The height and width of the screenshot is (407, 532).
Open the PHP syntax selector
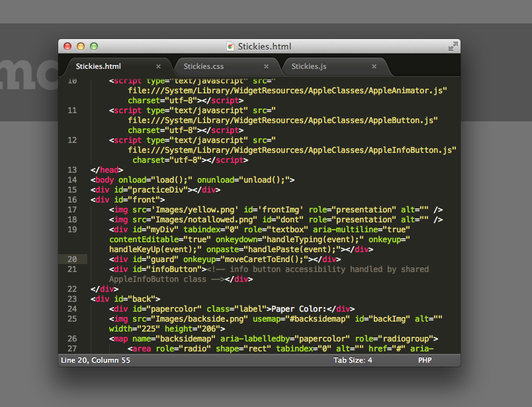pyautogui.click(x=425, y=360)
